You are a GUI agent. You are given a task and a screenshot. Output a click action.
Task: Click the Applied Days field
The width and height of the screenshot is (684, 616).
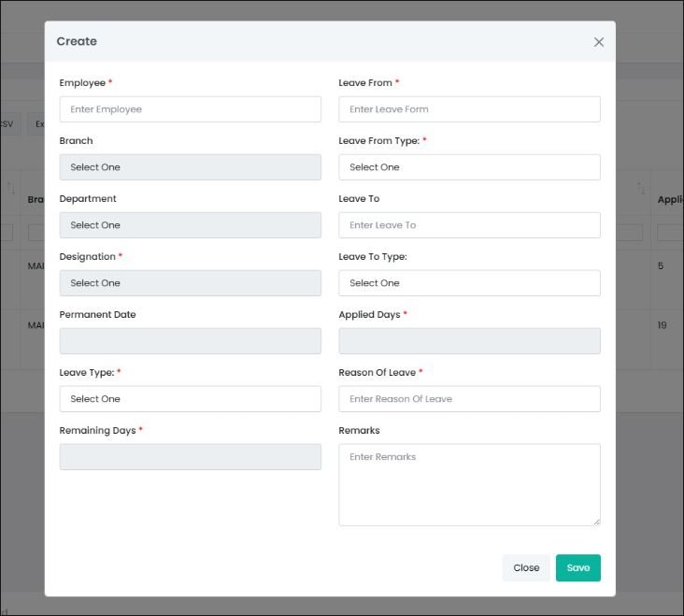469,341
